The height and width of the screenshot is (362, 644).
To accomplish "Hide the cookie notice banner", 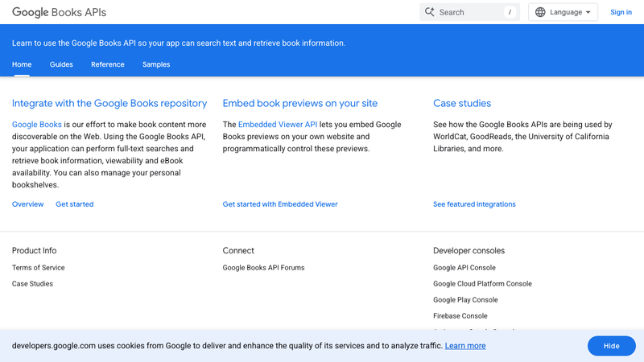I will click(x=612, y=346).
